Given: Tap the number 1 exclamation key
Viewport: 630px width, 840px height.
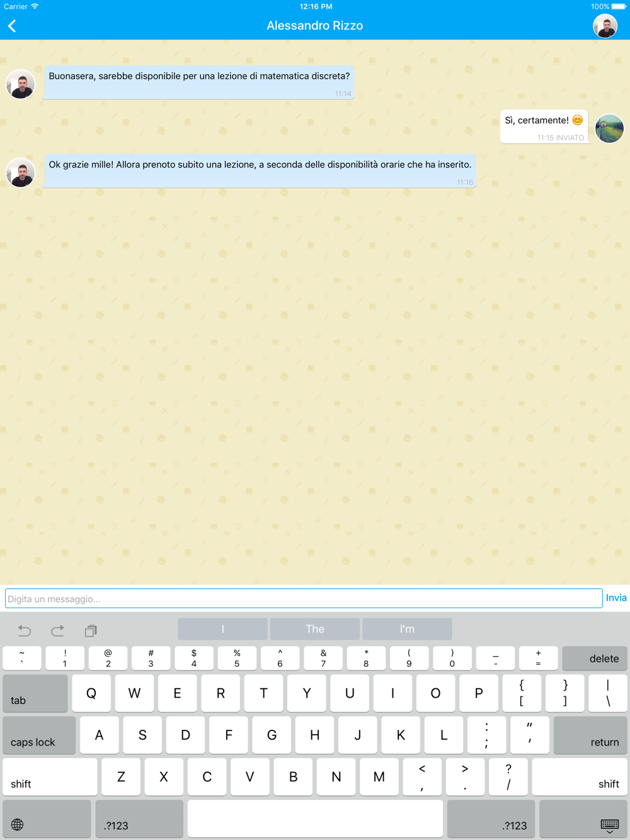Looking at the screenshot, I should [65, 658].
